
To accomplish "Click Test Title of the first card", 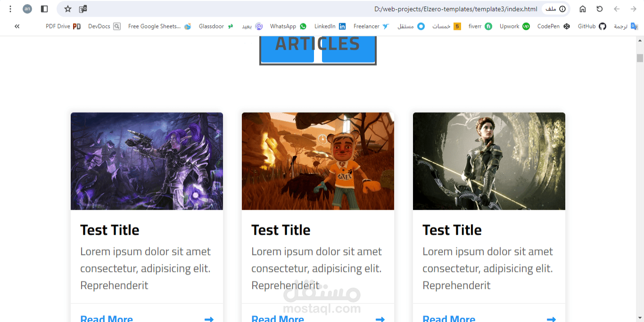I will coord(110,230).
